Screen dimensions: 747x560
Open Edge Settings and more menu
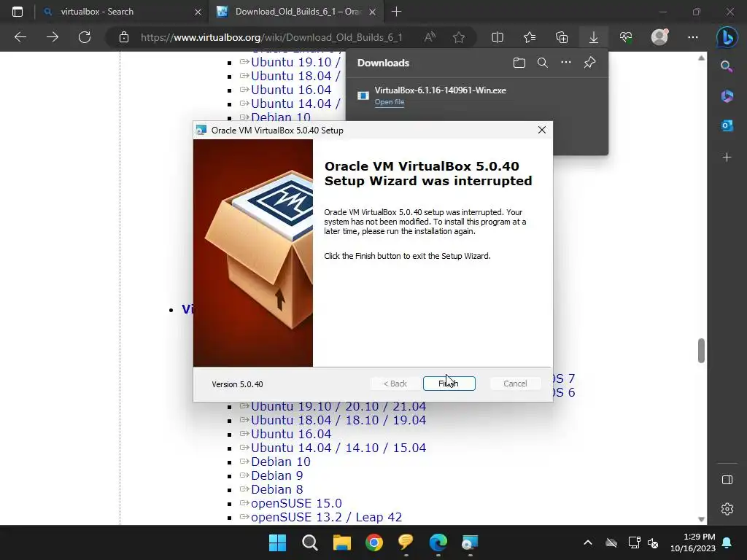pyautogui.click(x=693, y=37)
